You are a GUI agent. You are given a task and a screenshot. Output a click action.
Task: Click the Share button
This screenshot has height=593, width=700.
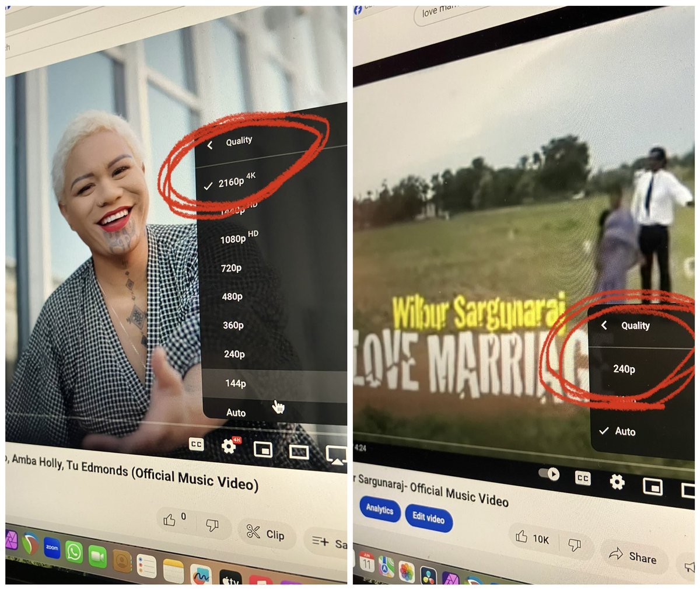click(632, 556)
